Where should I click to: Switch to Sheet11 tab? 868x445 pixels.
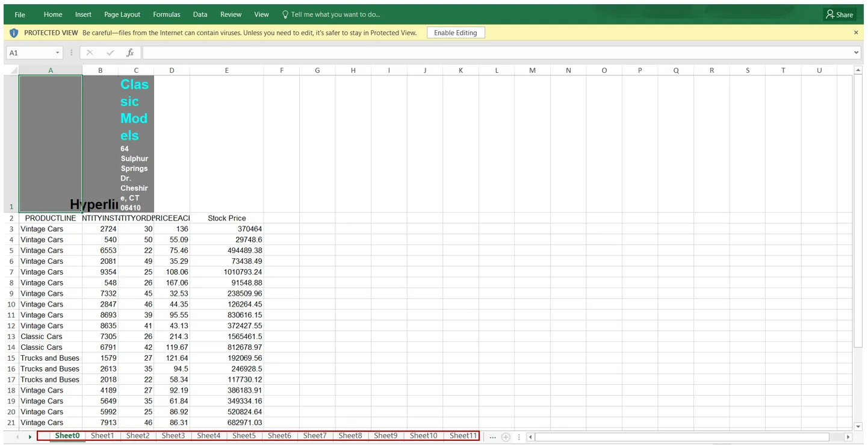[x=463, y=435]
